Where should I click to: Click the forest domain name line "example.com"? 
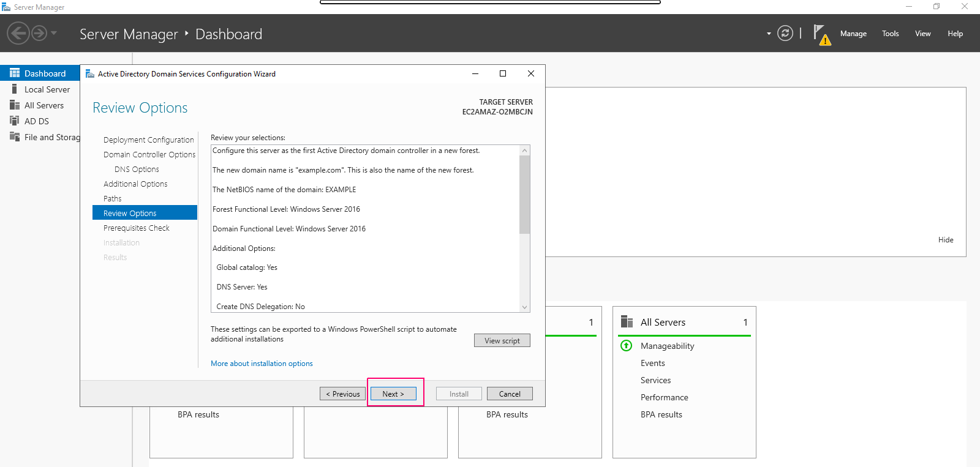pyautogui.click(x=343, y=170)
